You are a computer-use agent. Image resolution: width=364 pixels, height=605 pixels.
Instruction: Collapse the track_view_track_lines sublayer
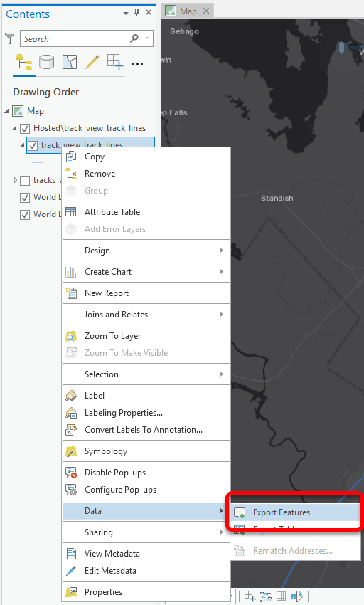tap(22, 145)
